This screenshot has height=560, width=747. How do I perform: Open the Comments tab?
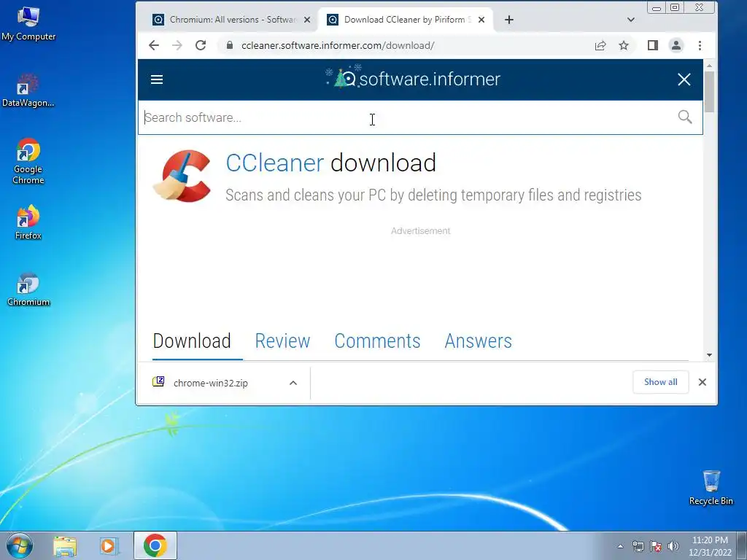tap(377, 341)
